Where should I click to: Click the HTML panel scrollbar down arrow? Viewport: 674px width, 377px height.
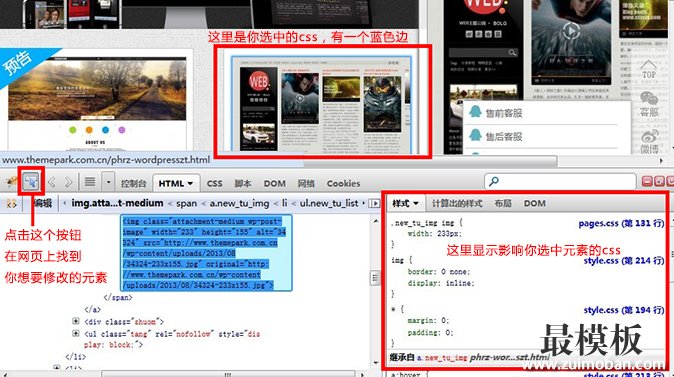375,364
